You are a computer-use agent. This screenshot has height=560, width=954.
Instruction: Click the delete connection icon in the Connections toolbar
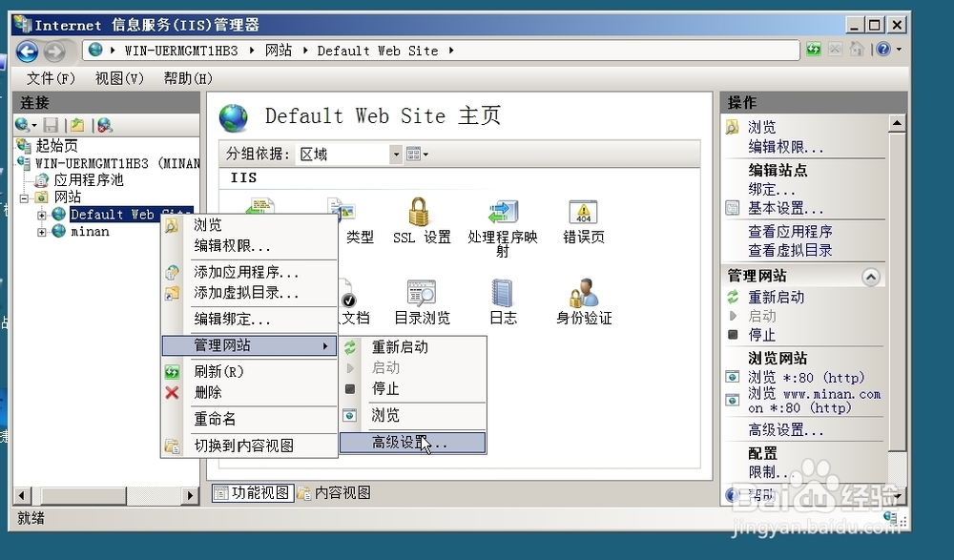(x=105, y=125)
